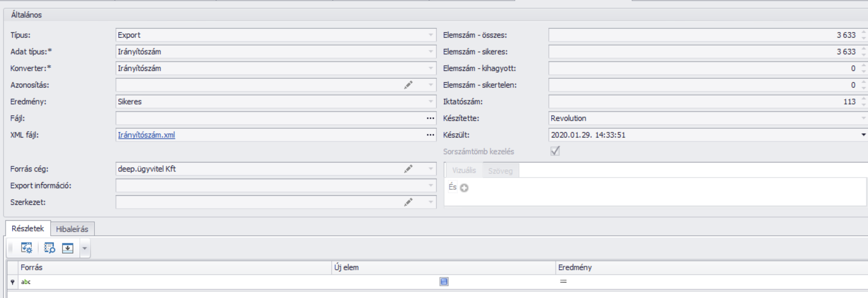Click the pencil edit icon in the Forrás cég field
Screen dimensions: 868x298
coord(408,169)
